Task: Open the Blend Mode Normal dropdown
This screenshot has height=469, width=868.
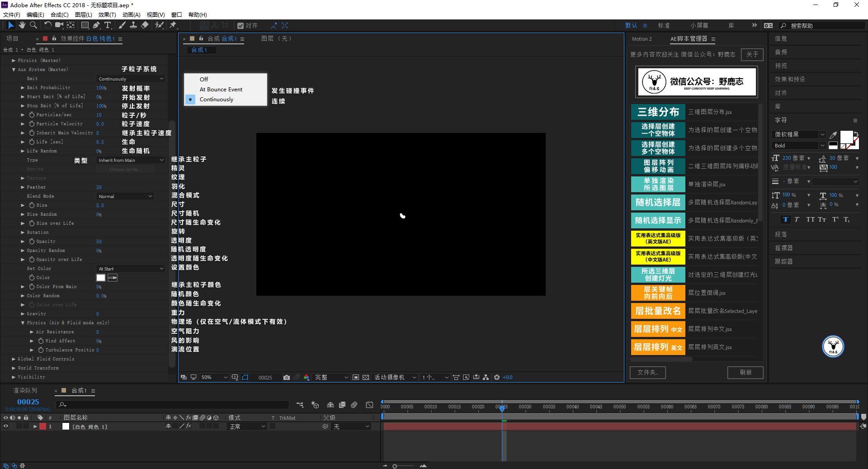Action: pos(125,196)
